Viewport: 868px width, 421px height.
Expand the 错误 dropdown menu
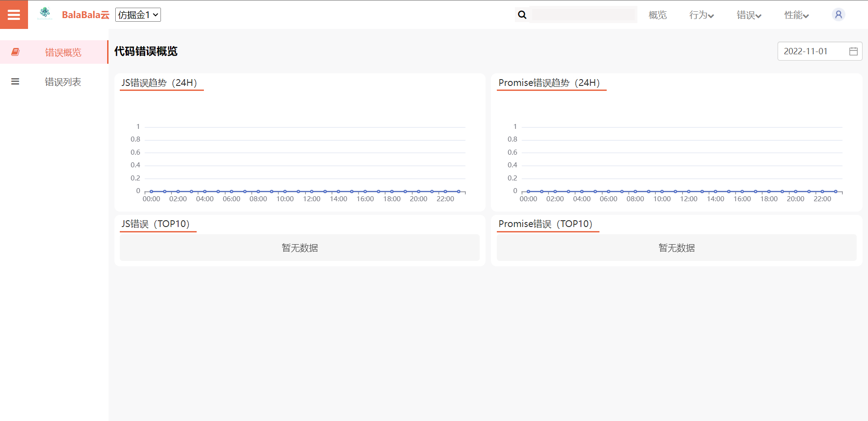pyautogui.click(x=748, y=15)
